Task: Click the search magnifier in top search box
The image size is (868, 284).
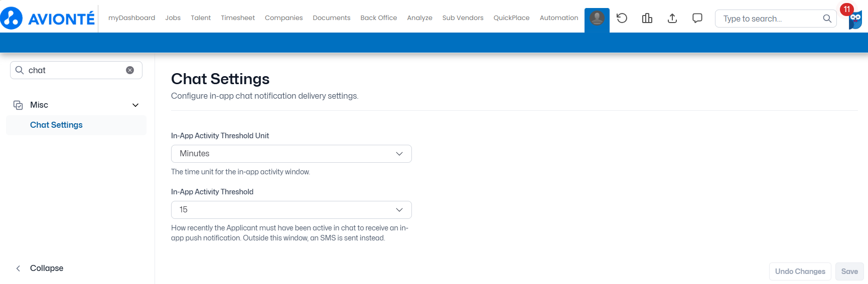Action: (x=827, y=19)
